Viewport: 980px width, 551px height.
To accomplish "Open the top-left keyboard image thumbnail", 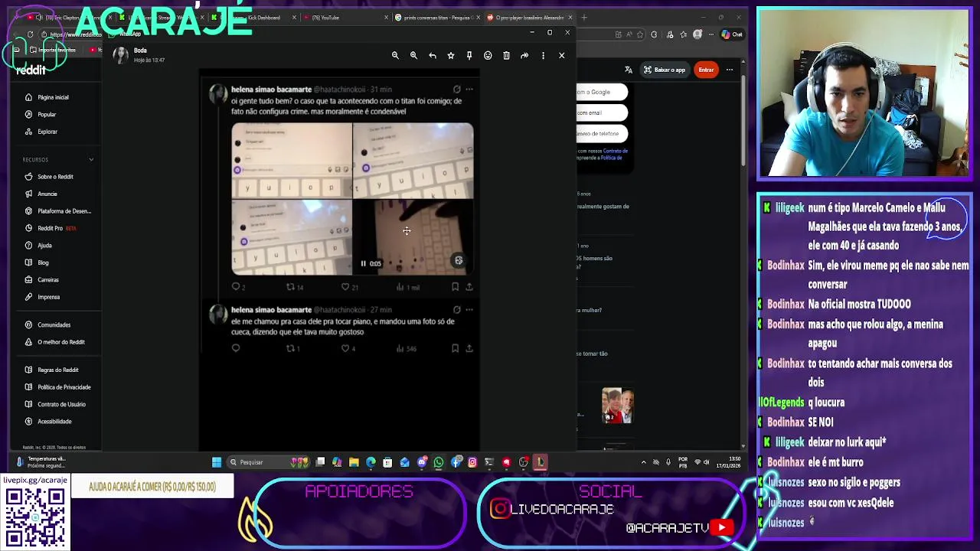I will click(292, 160).
